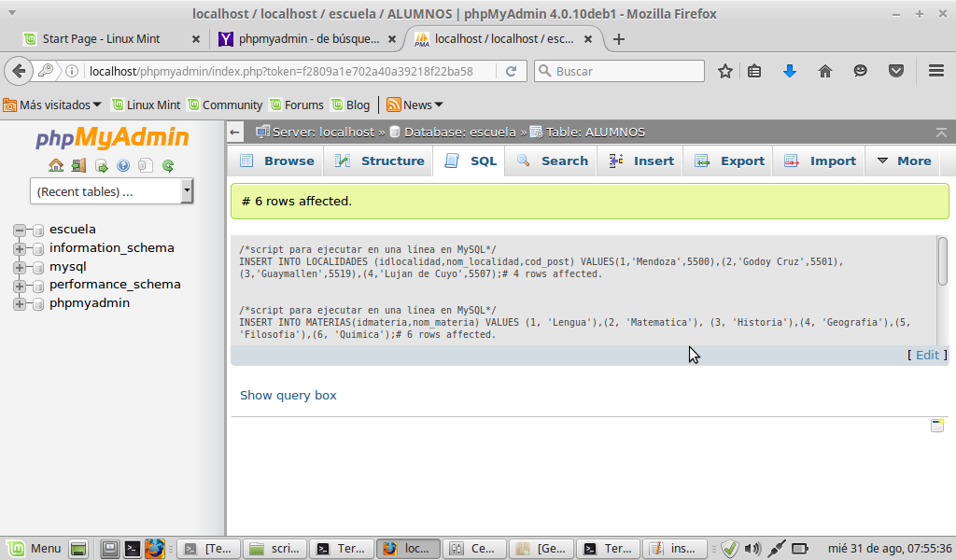The image size is (956, 560).
Task: Open the Firefox hamburger menu
Action: click(x=936, y=71)
